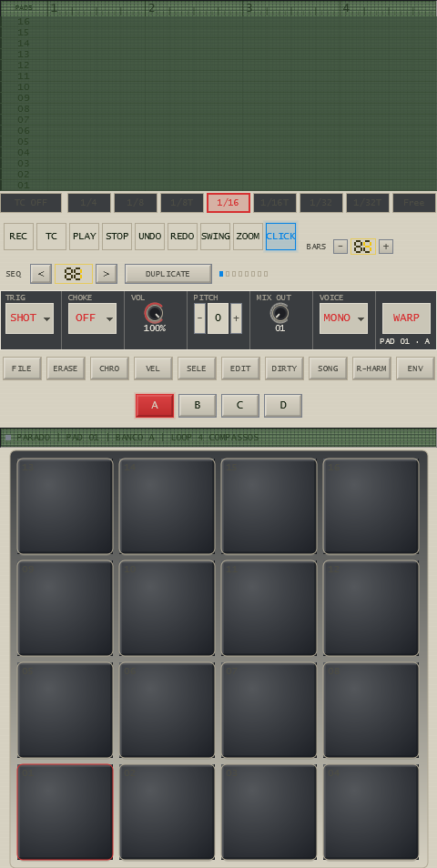Duplicate the current sequence
Viewport: 437px width, 868px height.
point(168,274)
